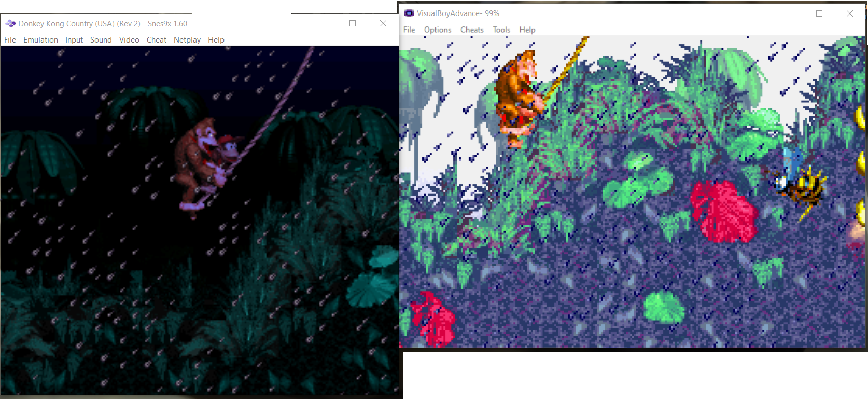Close the Snes9x window
This screenshot has width=868, height=401.
click(383, 23)
